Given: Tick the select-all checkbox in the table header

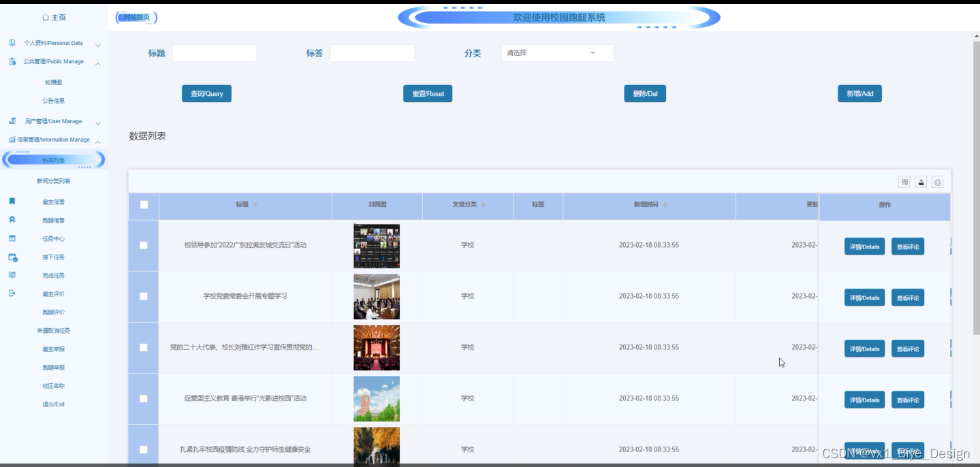Looking at the screenshot, I should [144, 205].
